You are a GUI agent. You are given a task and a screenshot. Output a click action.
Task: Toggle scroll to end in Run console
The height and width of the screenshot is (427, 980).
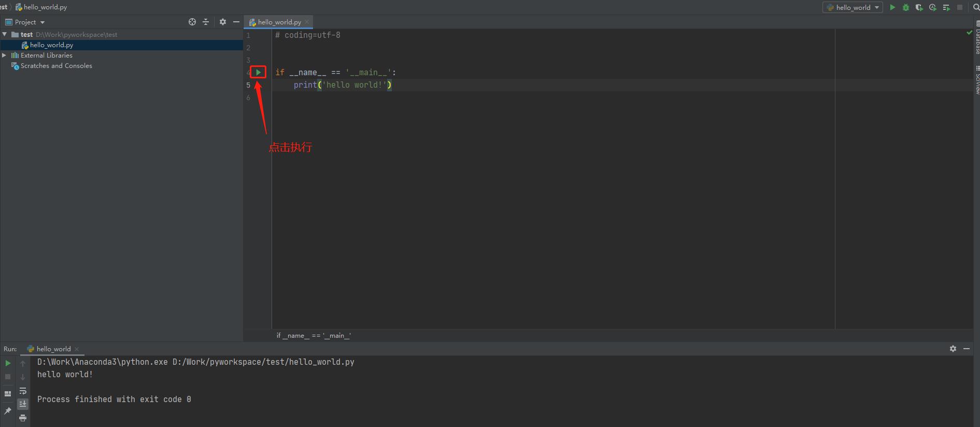[23, 404]
